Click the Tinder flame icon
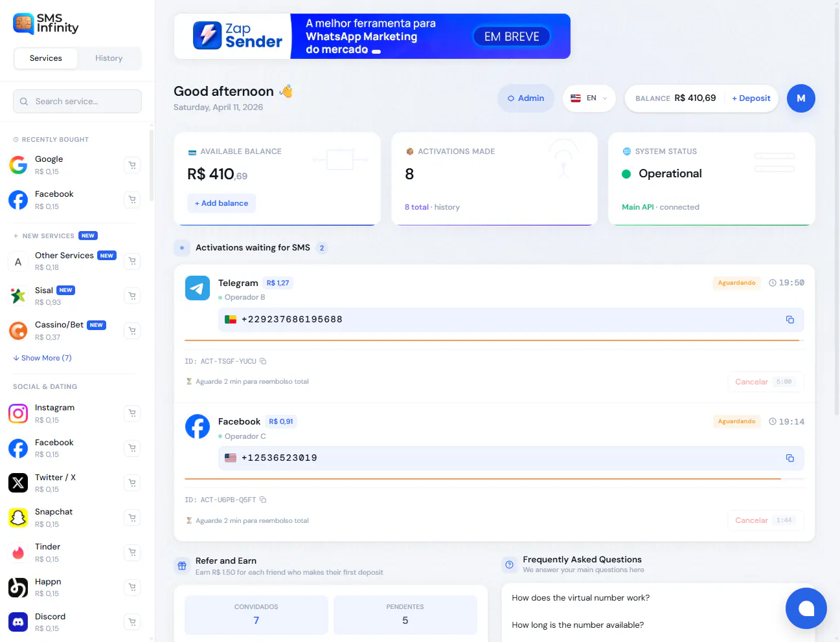Screen dimensions: 840x642 [x=18, y=553]
